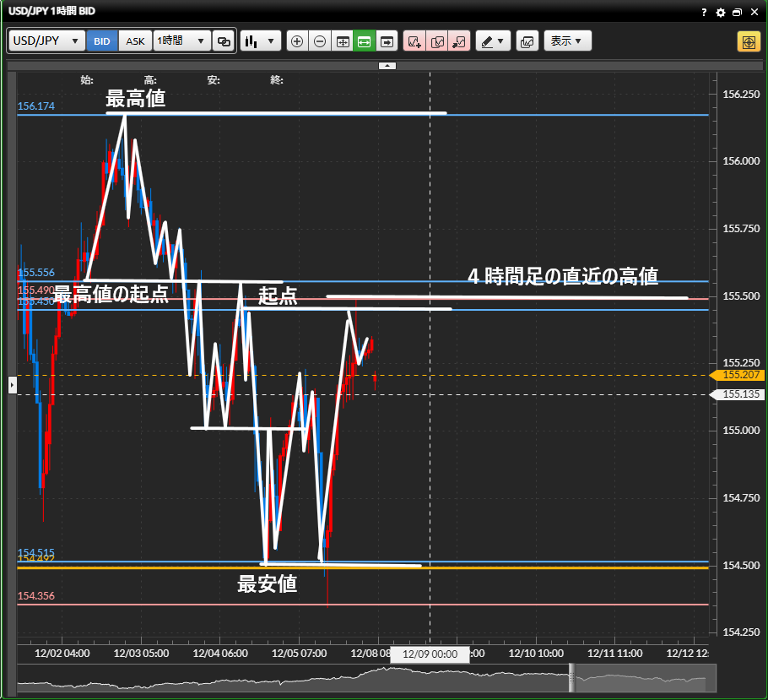The height and width of the screenshot is (700, 768).
Task: Open the 表示 display menu
Action: click(567, 41)
